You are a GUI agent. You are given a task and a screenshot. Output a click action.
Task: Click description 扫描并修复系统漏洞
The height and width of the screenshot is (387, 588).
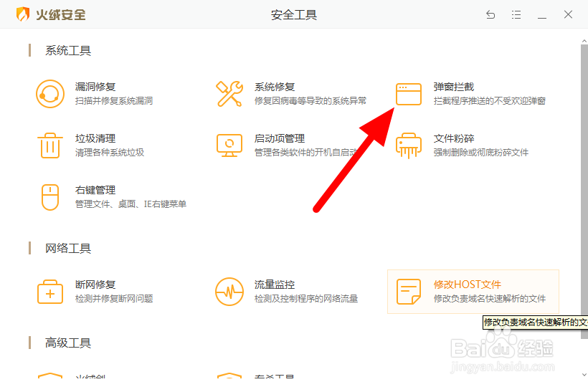tap(114, 101)
